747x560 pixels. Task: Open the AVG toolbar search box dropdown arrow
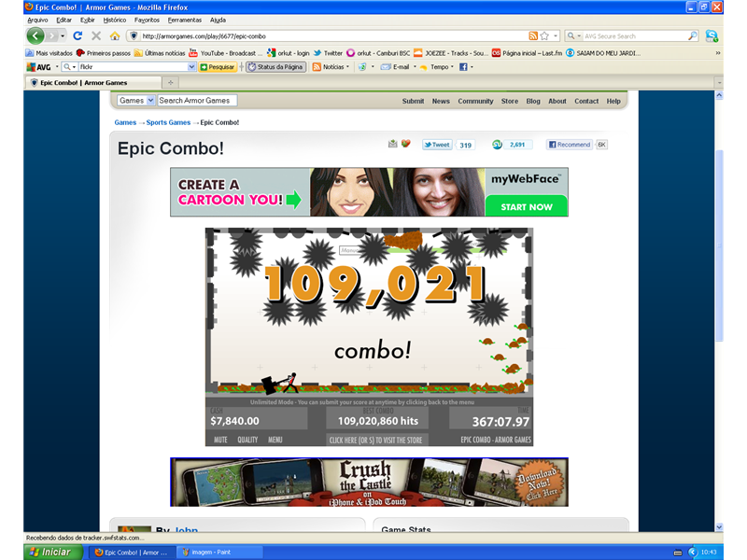click(191, 67)
